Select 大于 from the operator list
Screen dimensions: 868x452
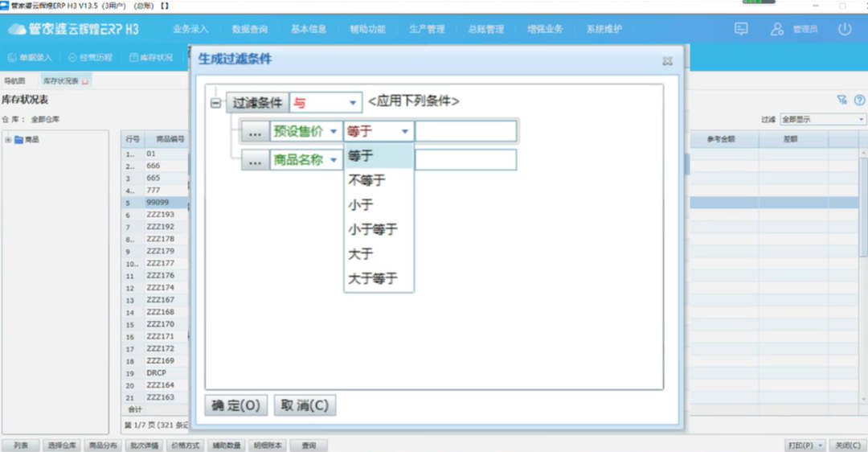point(379,253)
